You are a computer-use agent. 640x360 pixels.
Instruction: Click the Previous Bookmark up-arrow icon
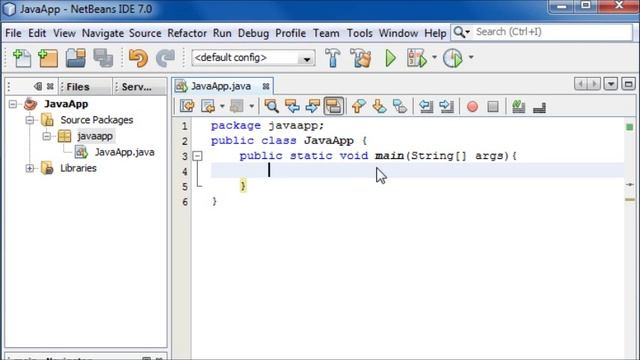358,107
